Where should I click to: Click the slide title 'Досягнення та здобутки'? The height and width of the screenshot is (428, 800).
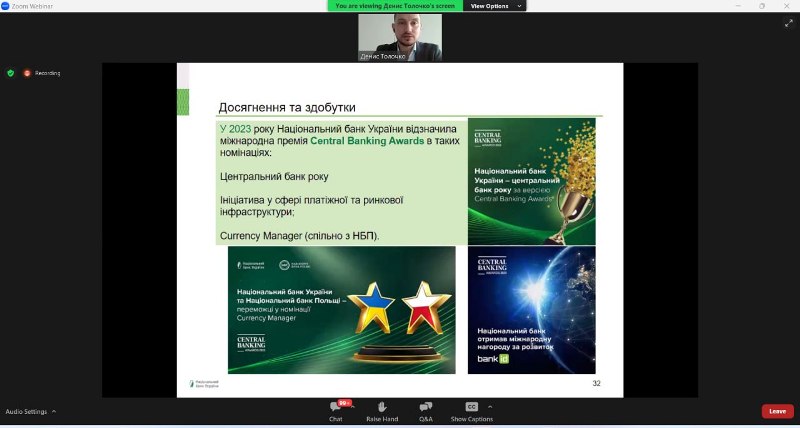287,108
